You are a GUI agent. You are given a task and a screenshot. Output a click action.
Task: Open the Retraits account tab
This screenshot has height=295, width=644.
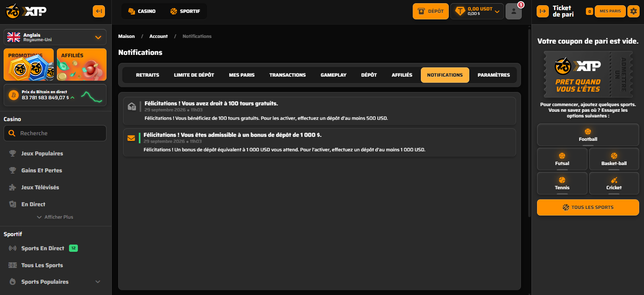pyautogui.click(x=147, y=75)
